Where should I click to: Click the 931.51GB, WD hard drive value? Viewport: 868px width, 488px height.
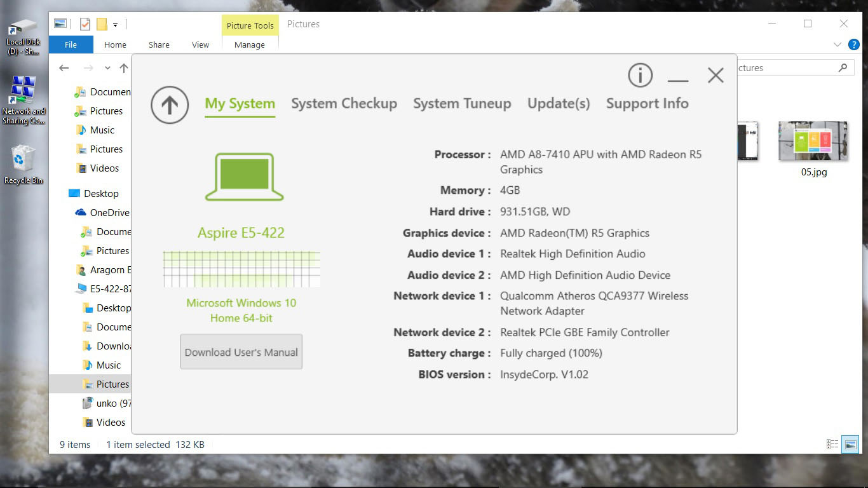[535, 212]
